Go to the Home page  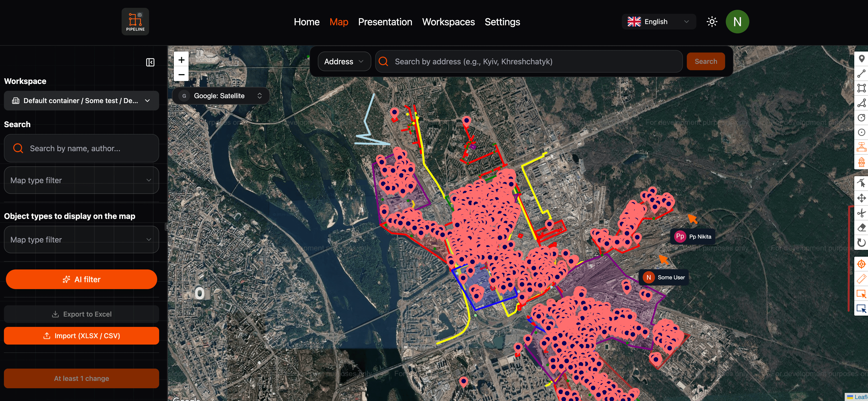(x=307, y=22)
